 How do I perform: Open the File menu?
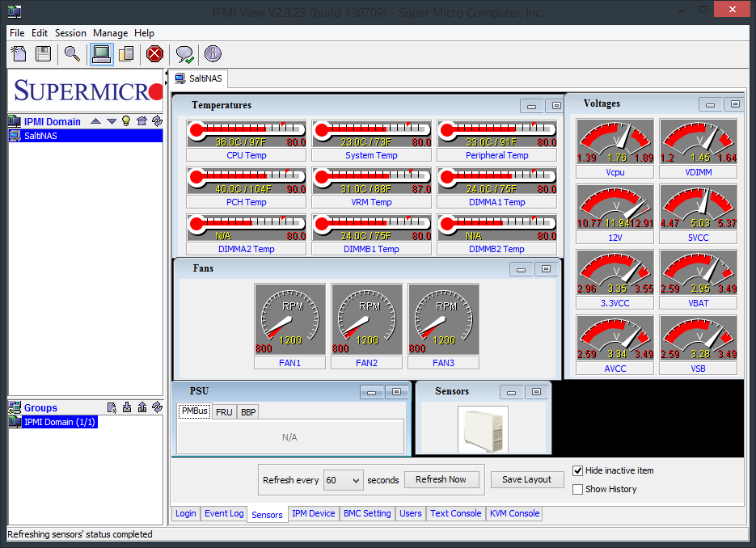17,33
